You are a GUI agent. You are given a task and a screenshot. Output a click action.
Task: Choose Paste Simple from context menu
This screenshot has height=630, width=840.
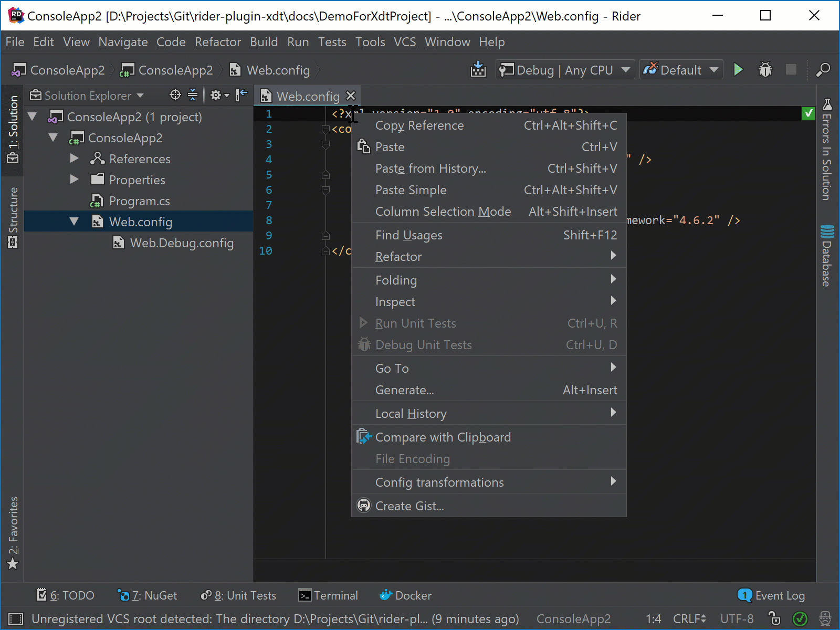coord(411,190)
